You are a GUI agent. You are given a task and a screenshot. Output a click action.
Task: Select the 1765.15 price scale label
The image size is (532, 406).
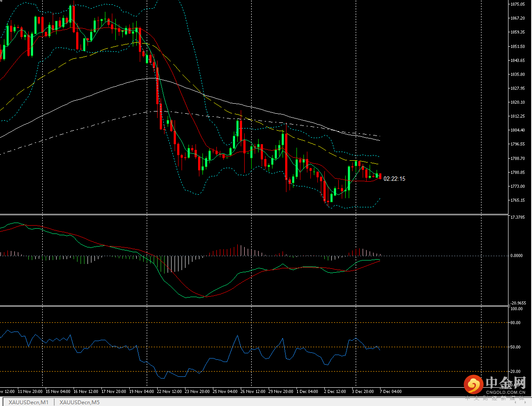coord(518,200)
